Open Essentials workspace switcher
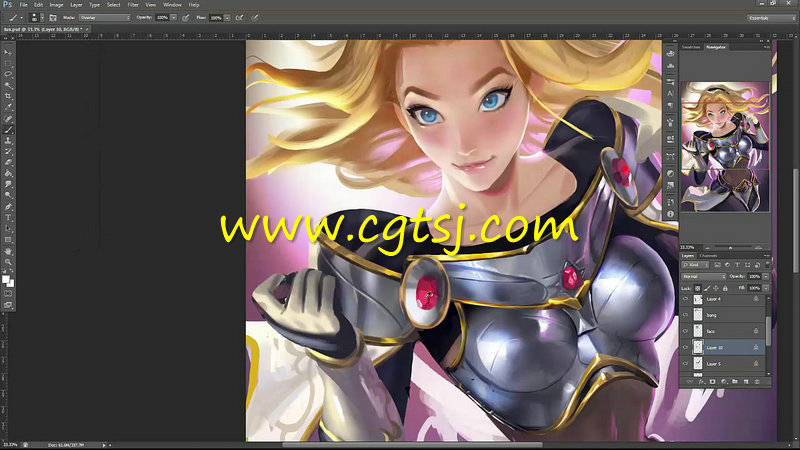 pyautogui.click(x=771, y=18)
